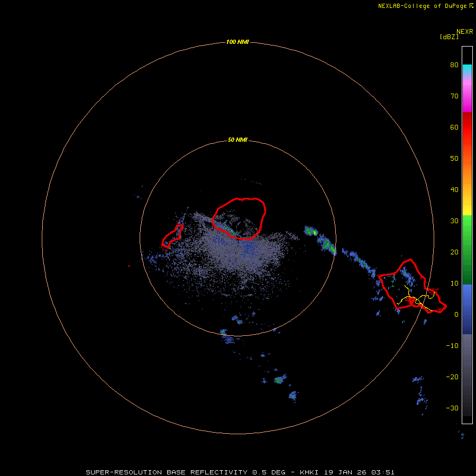Select the -20 value on the dBZ scale
The height and width of the screenshot is (476, 476).
coord(452,377)
